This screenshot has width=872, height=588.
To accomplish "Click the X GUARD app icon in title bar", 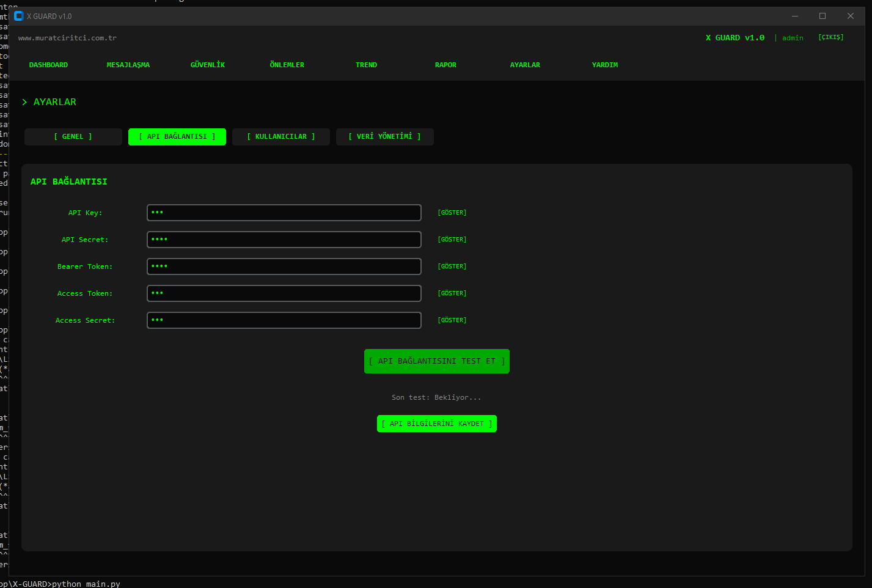I will coord(18,17).
